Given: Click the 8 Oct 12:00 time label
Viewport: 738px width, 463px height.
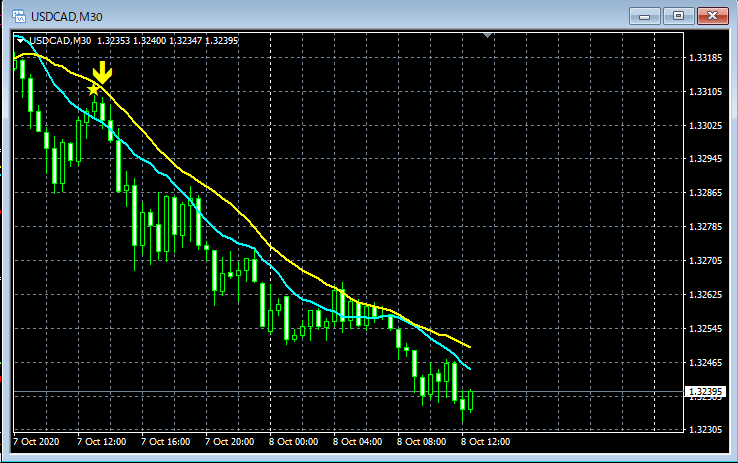Looking at the screenshot, I should 486,442.
